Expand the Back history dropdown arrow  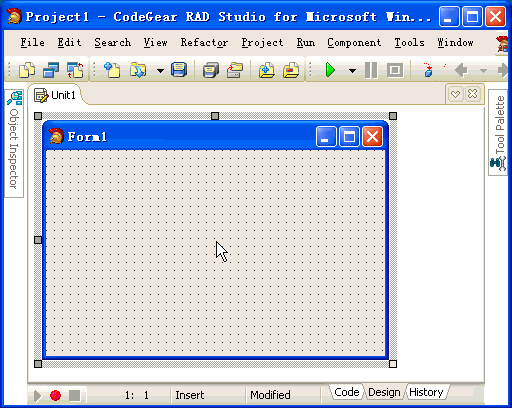(483, 71)
